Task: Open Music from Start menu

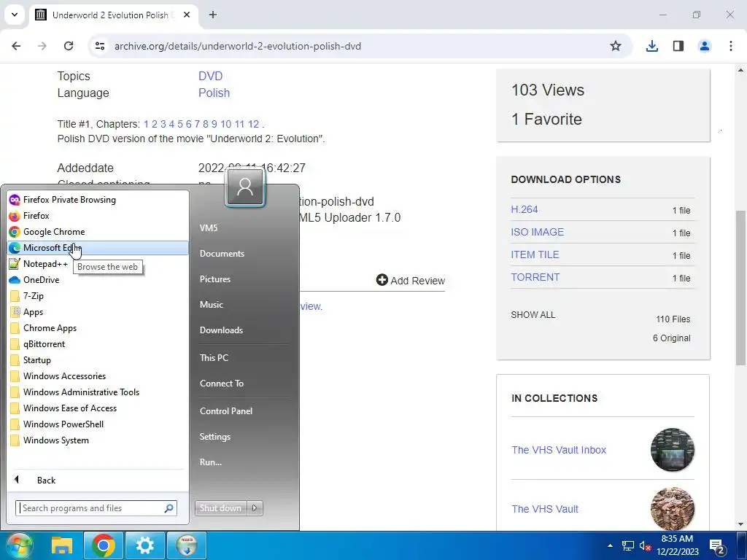Action: point(212,305)
